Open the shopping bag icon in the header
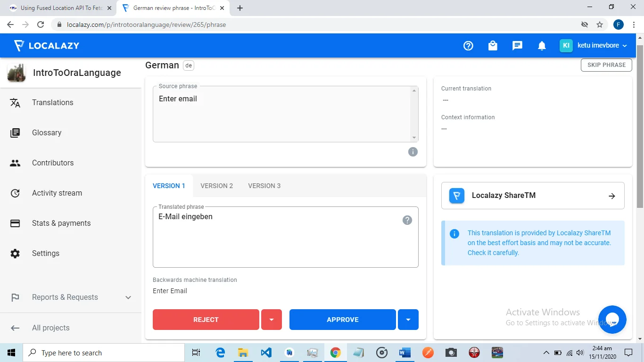This screenshot has height=362, width=644. point(493,46)
